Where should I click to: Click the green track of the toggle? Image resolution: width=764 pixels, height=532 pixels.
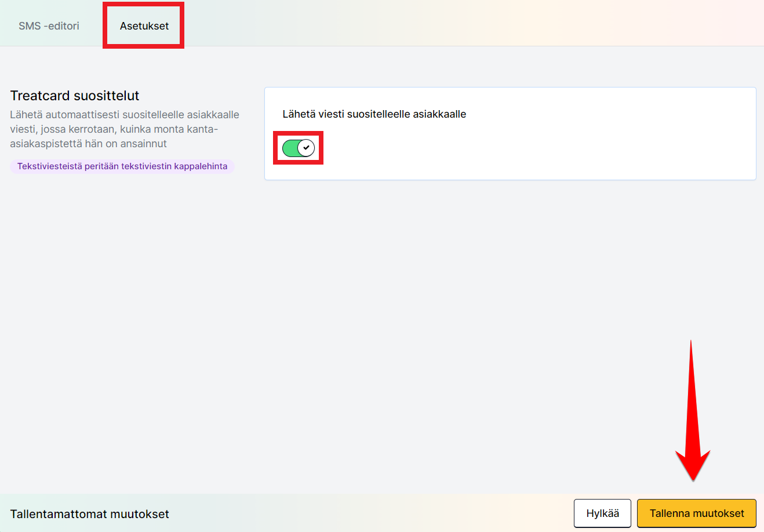289,148
